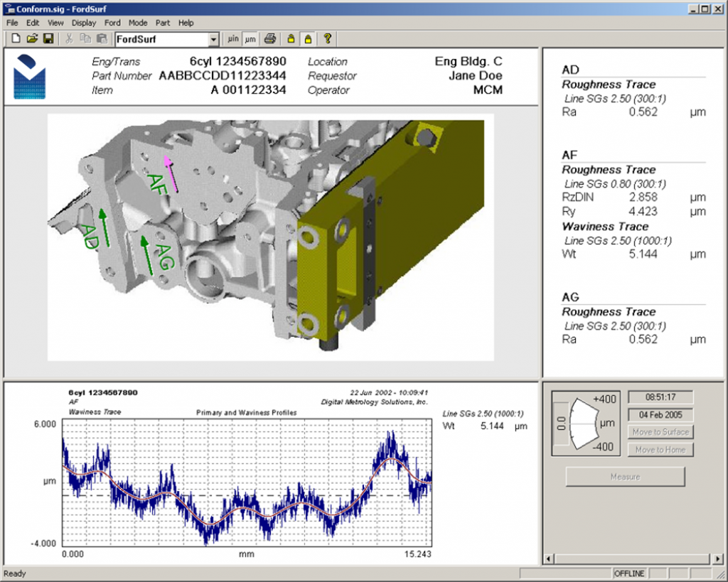Click the OFFLINE status bar indicator
Screen dimensions: 728x582
(x=628, y=573)
